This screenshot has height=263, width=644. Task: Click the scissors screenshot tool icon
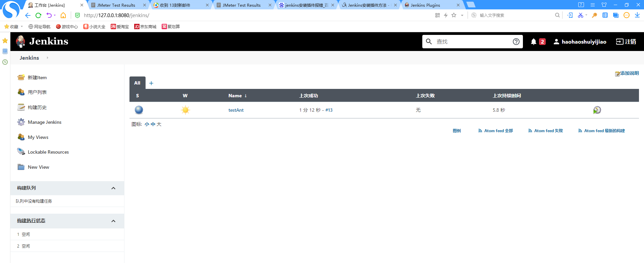(580, 15)
